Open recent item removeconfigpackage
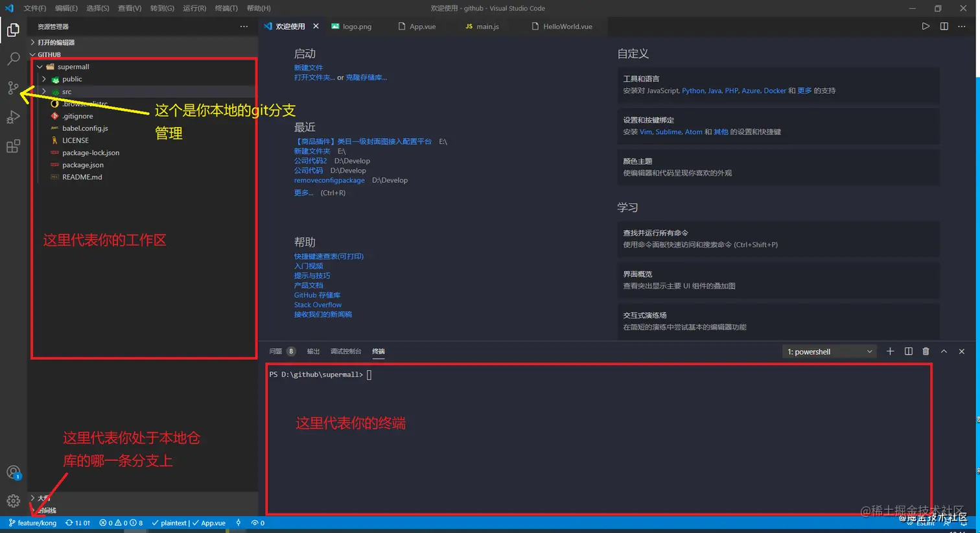980x533 pixels. coord(329,180)
